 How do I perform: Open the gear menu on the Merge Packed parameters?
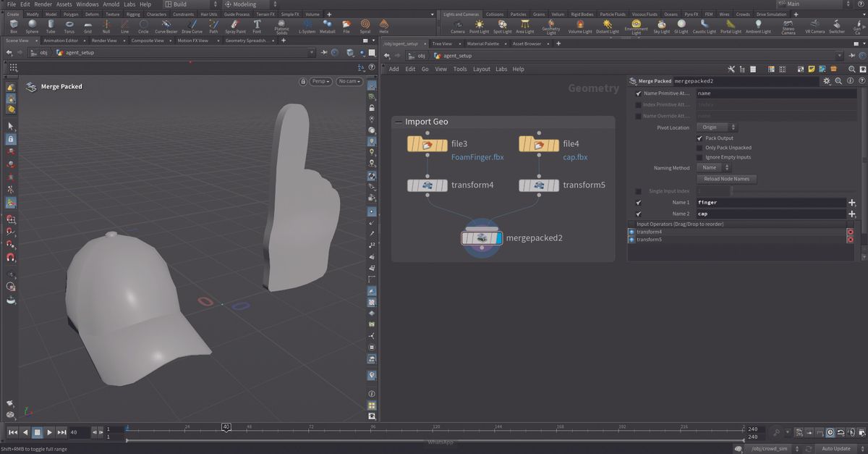pyautogui.click(x=827, y=81)
